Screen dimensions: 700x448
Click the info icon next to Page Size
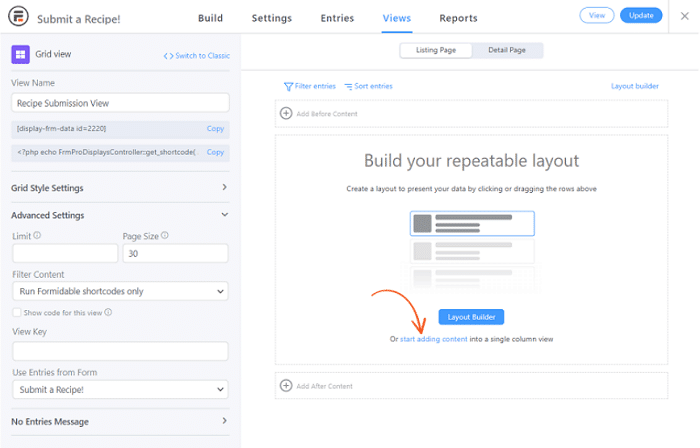click(165, 235)
